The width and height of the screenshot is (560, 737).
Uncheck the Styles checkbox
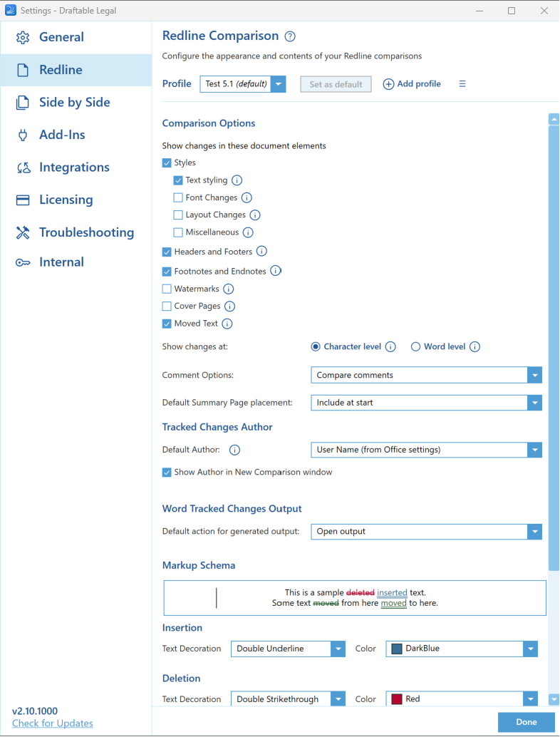pyautogui.click(x=167, y=163)
